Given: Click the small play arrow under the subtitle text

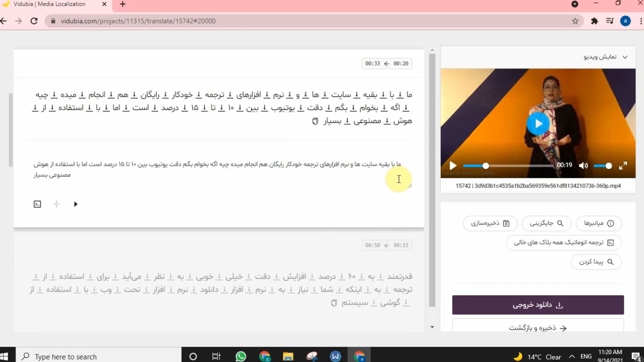Looking at the screenshot, I should (75, 204).
